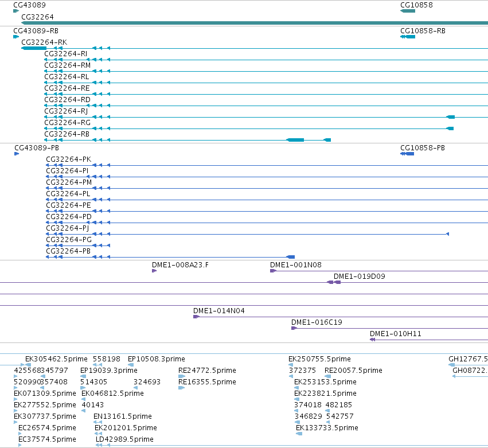Viewport: 488px width, 448px height.
Task: Select the CG32264-PM protein label
Action: [x=69, y=182]
